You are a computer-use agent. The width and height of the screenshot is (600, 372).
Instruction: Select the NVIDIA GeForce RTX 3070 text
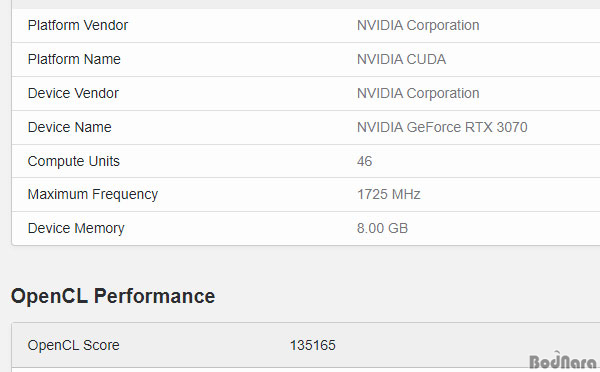pos(442,127)
